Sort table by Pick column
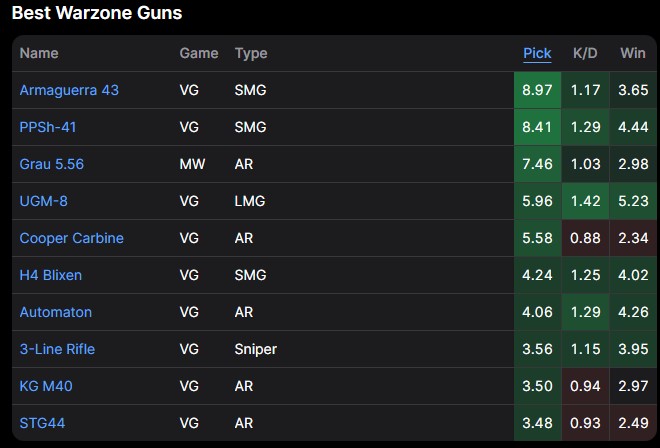The height and width of the screenshot is (448, 660). (537, 53)
